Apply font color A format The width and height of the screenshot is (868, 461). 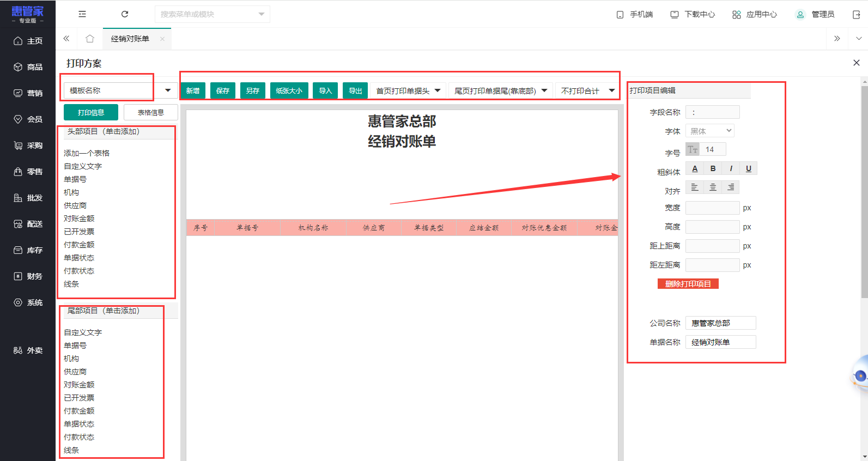[695, 168]
